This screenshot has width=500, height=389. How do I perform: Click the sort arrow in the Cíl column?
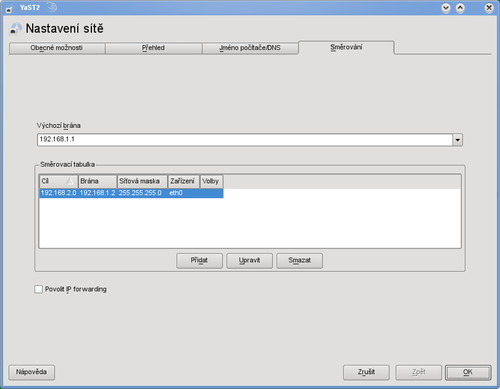pyautogui.click(x=70, y=181)
